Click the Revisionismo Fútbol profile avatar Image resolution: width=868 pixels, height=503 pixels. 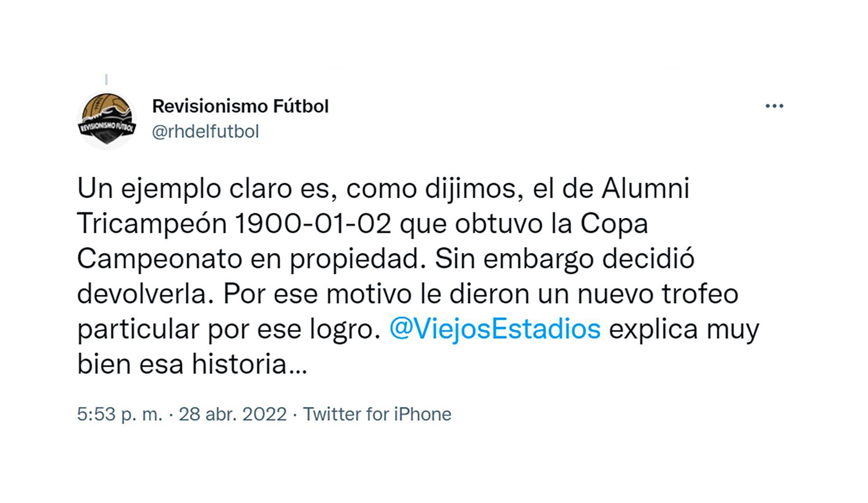[x=107, y=120]
